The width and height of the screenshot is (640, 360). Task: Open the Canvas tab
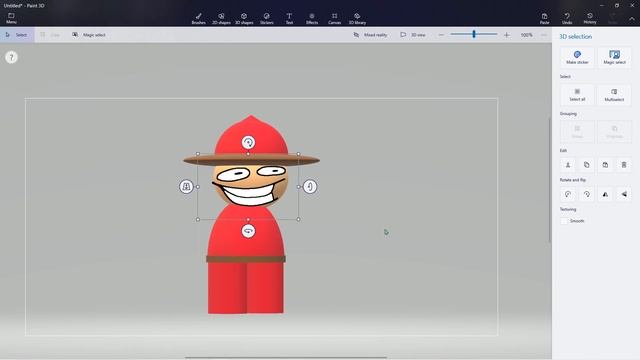(x=334, y=18)
